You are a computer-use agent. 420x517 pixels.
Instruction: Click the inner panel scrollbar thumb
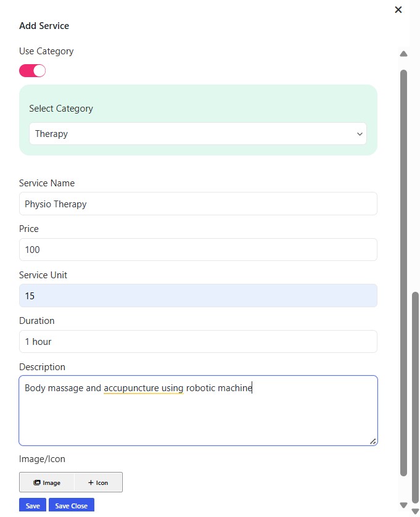(403, 271)
